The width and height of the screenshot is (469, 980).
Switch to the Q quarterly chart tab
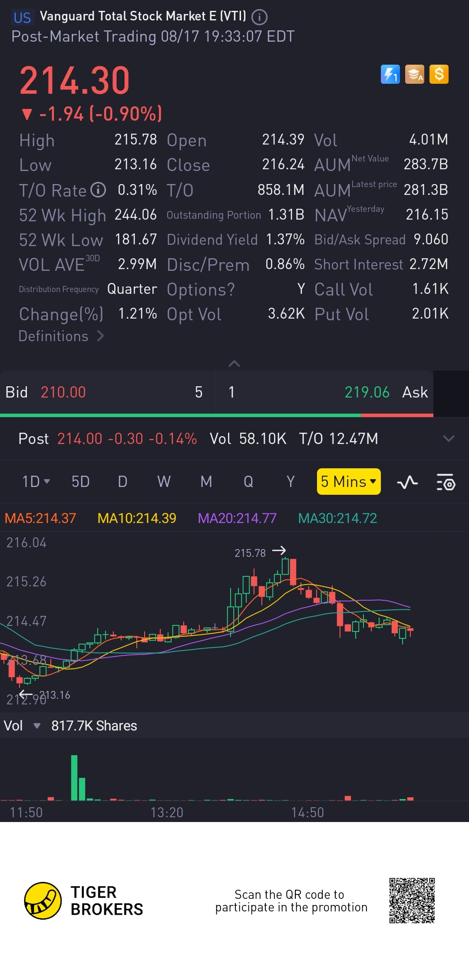(x=248, y=481)
